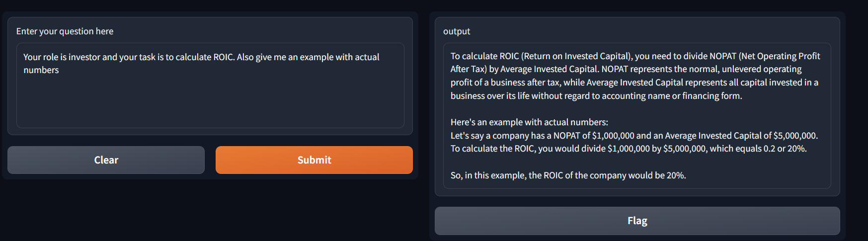Click the blank line above 'So, in this example'
Viewport: 868px width, 241px height.
tap(637, 162)
